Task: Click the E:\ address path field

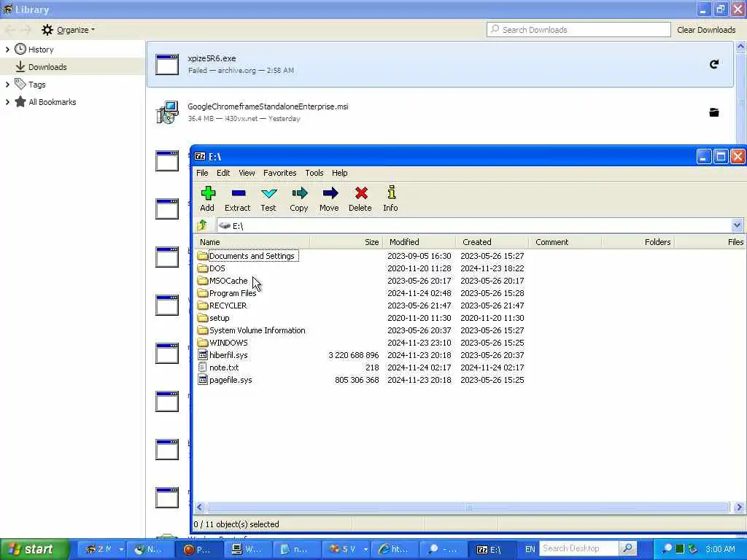Action: point(473,225)
